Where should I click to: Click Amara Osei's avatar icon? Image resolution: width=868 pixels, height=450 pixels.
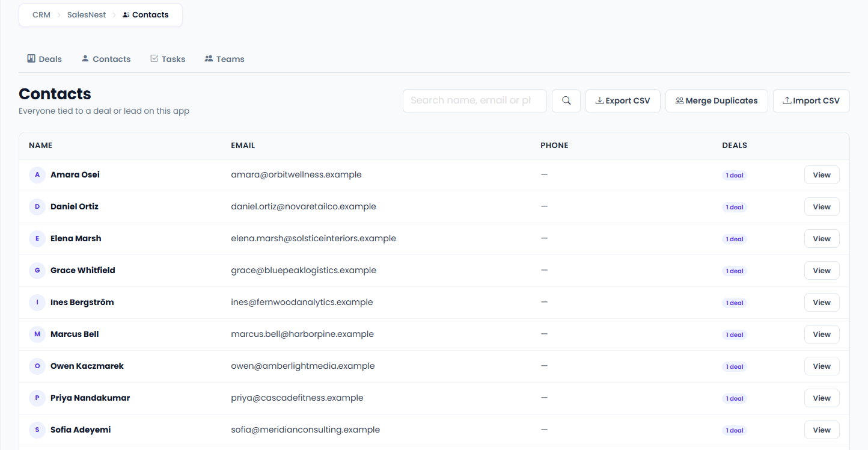(x=37, y=175)
